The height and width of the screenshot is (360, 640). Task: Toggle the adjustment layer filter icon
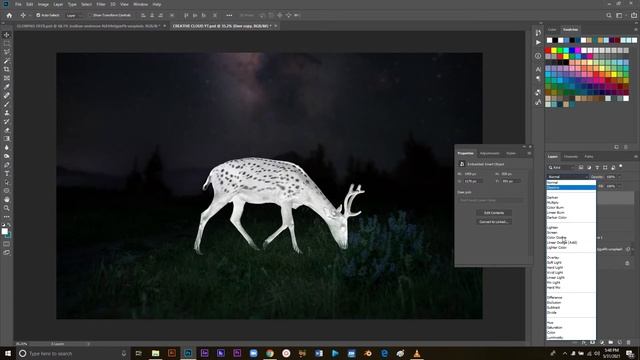[589, 167]
